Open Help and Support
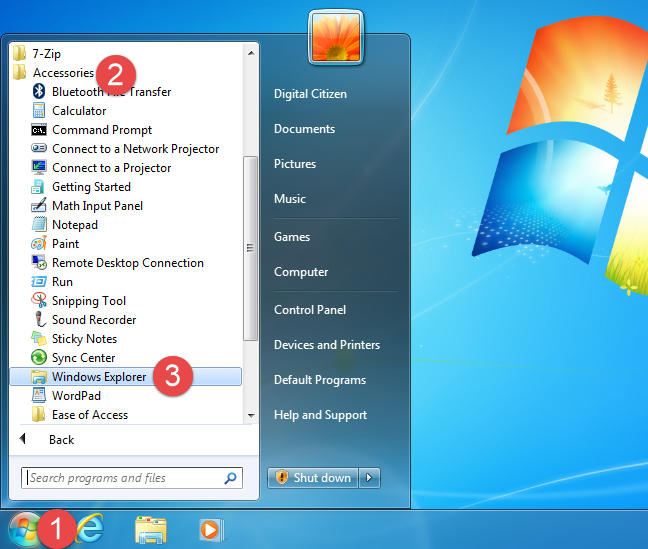 [x=320, y=415]
